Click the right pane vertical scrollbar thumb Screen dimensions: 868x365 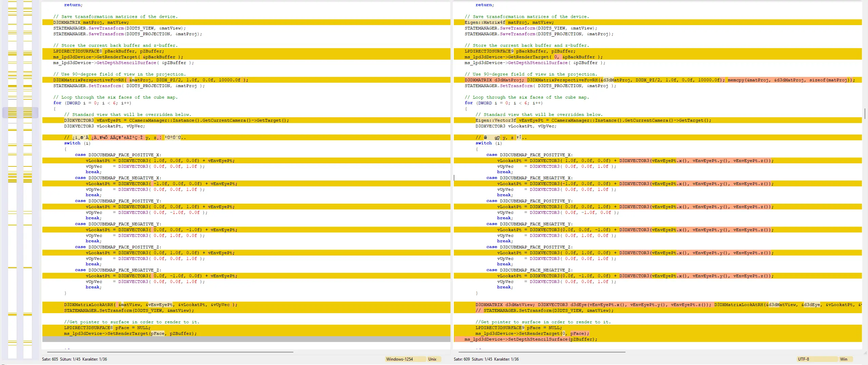coord(865,114)
